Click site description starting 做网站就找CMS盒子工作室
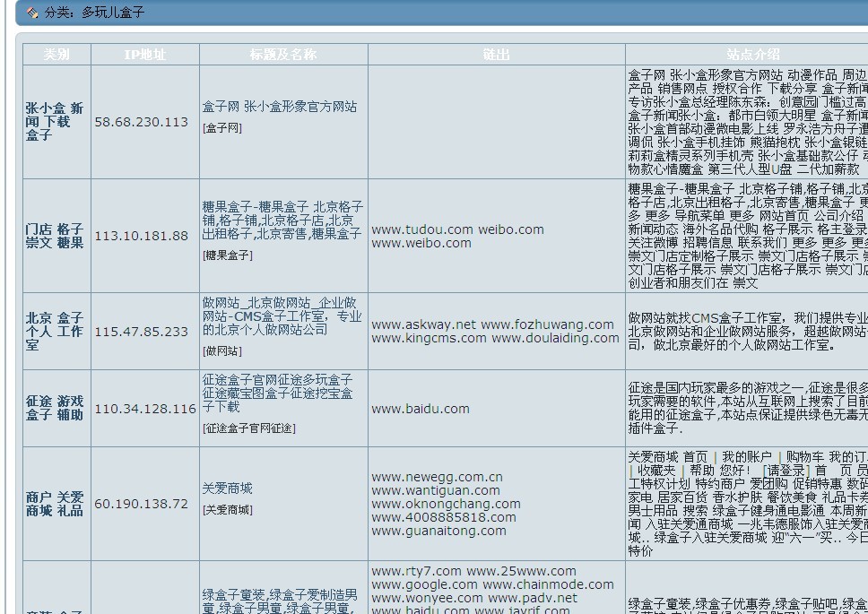 748,332
